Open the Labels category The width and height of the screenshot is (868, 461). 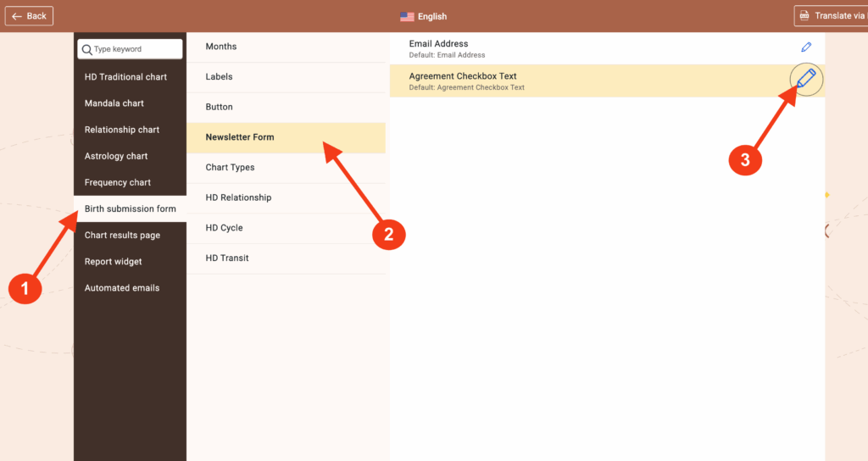(x=219, y=77)
